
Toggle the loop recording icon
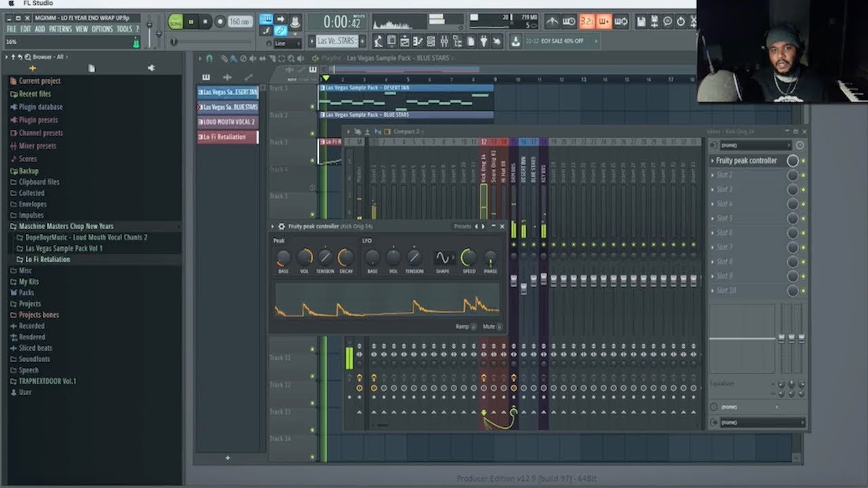point(620,22)
